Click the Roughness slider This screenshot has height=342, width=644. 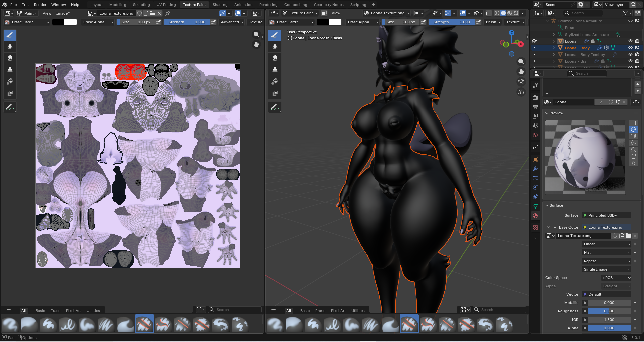pos(609,311)
